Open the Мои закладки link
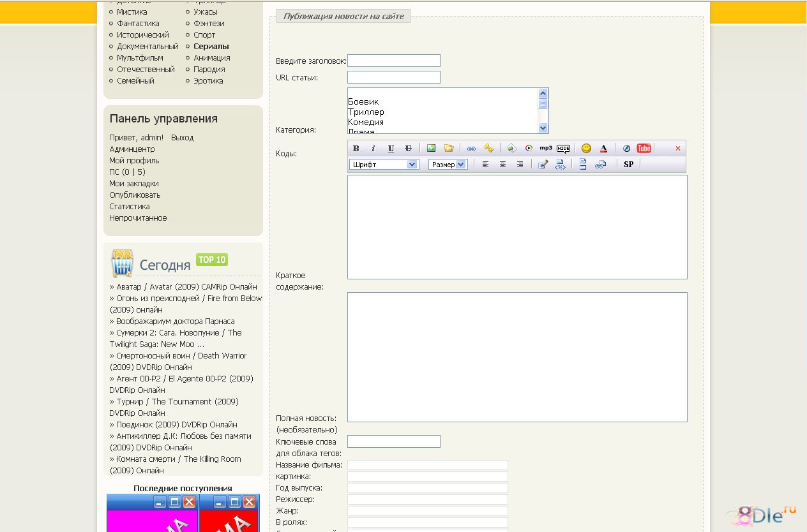Viewport: 807px width, 532px height. click(134, 184)
